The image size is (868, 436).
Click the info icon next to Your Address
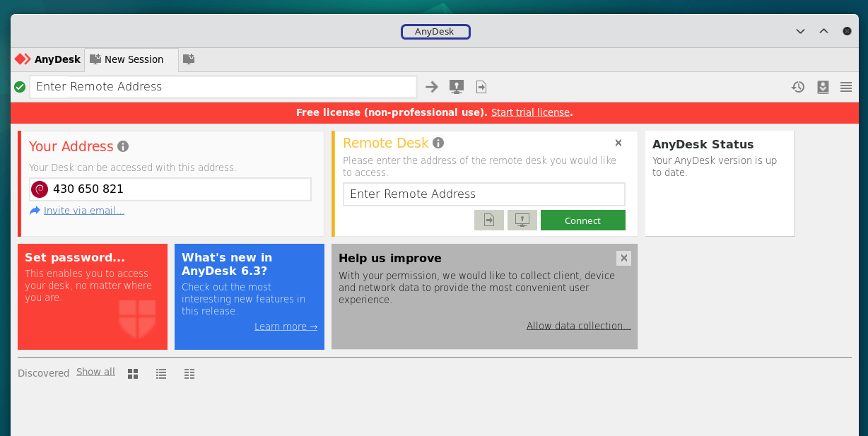[x=123, y=146]
